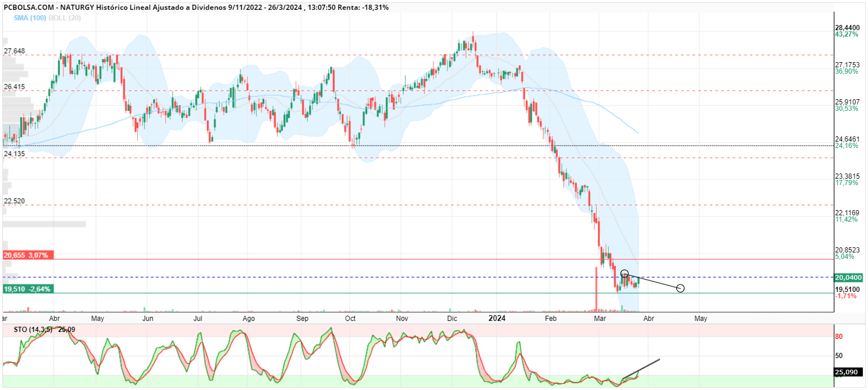Click the 50 midline on stochastic axis
868x390 pixels.
(x=839, y=356)
